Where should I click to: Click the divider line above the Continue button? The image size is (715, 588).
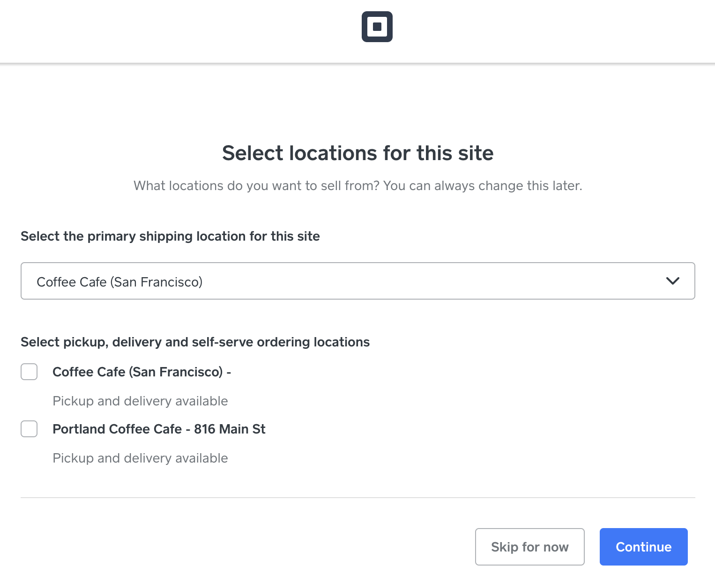coord(357,497)
